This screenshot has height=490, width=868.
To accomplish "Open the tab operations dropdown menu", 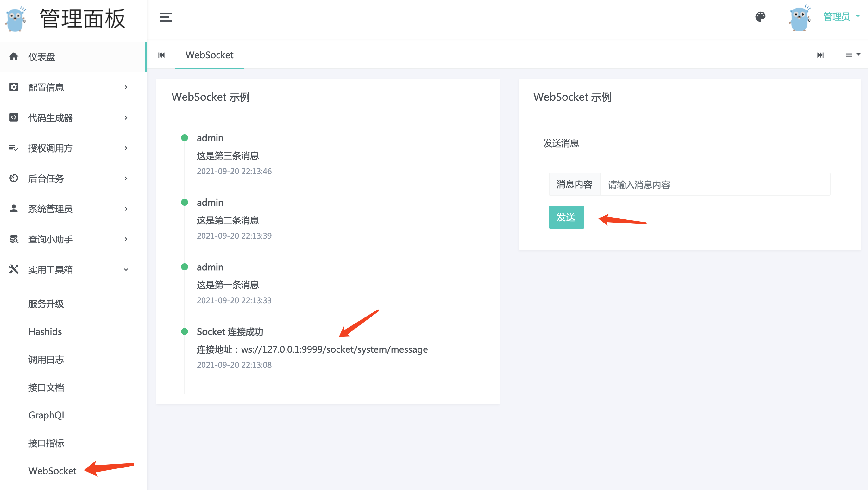I will pos(852,55).
